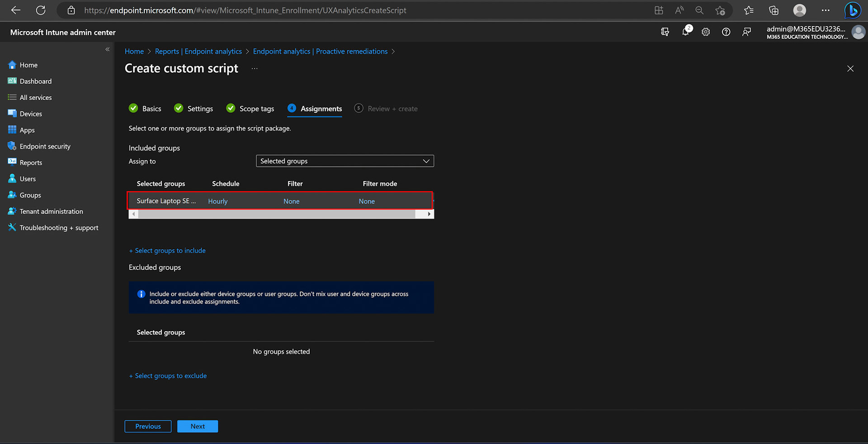This screenshot has height=444, width=868.
Task: Click the admin account avatar
Action: 858,32
